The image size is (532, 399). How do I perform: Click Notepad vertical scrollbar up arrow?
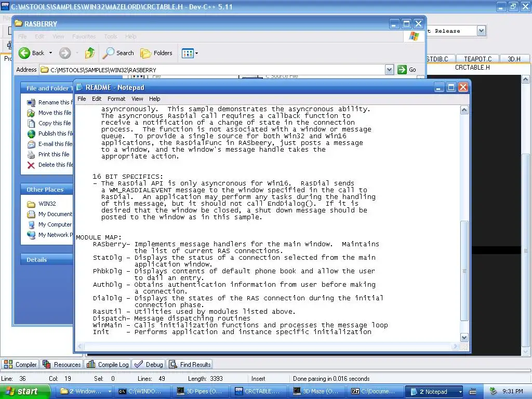click(464, 110)
